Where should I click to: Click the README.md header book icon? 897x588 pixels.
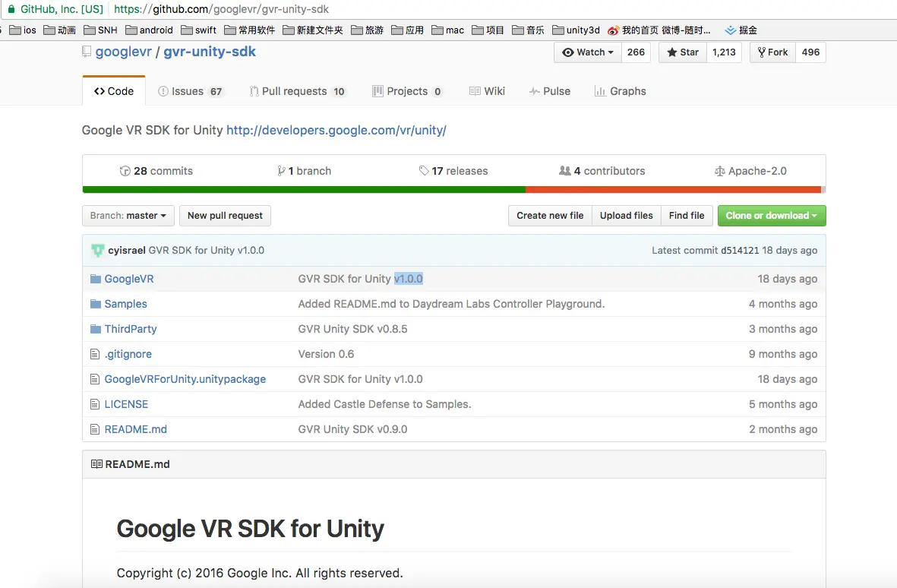pyautogui.click(x=96, y=464)
